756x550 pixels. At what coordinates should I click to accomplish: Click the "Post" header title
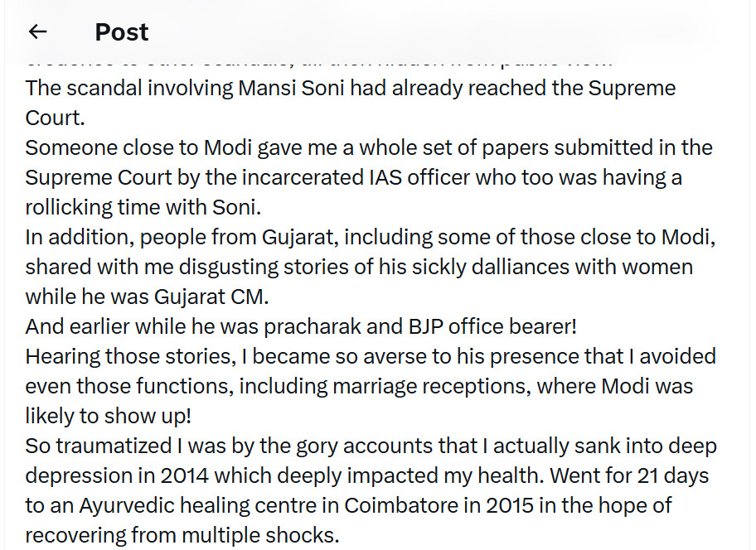pyautogui.click(x=121, y=31)
